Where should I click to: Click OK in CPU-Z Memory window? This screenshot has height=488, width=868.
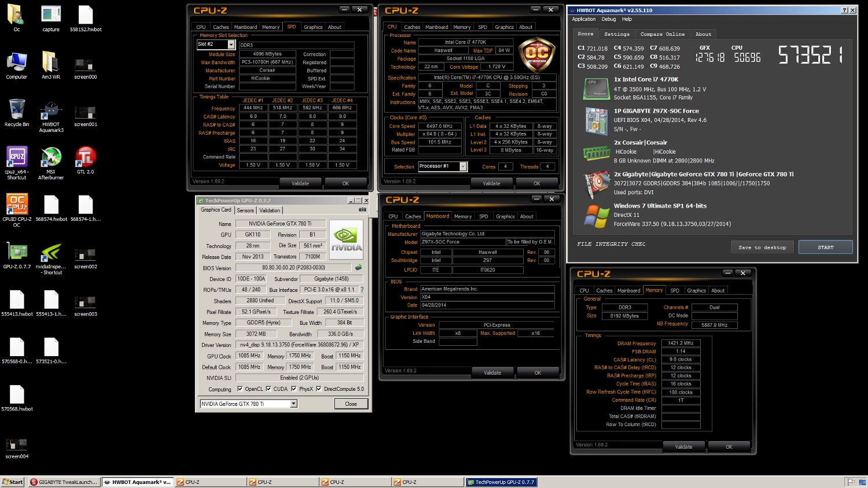pyautogui.click(x=729, y=447)
